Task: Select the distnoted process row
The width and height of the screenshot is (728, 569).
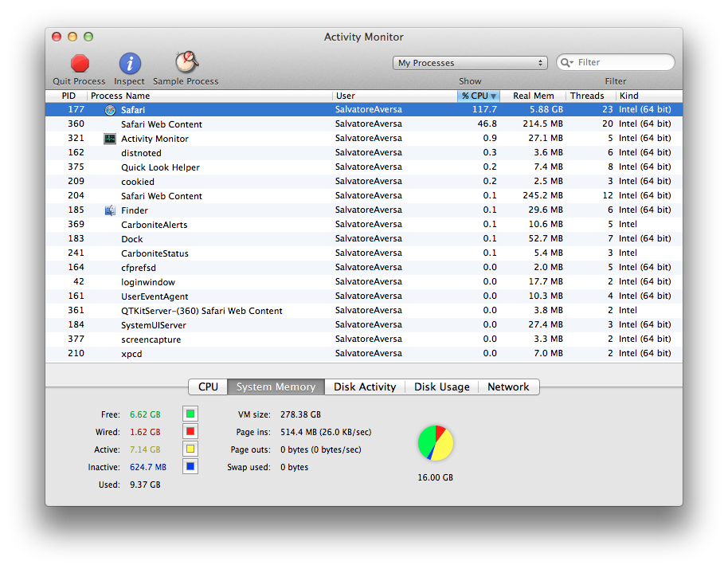Action: point(364,153)
